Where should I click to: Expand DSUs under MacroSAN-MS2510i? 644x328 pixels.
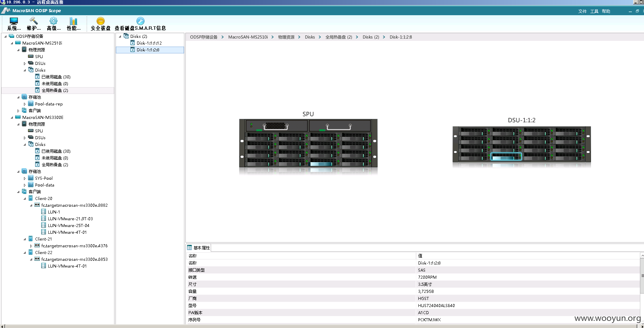[x=25, y=64]
